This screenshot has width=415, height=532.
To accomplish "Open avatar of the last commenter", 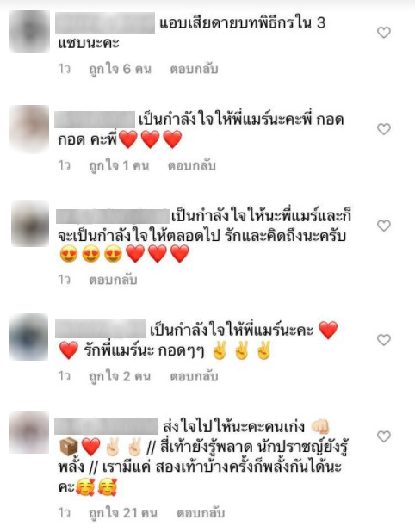I will (x=28, y=433).
